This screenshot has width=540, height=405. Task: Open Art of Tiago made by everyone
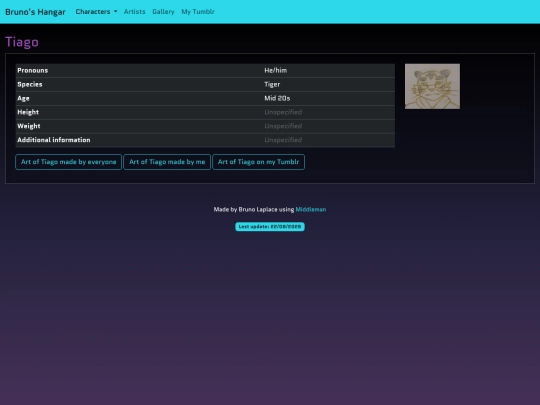(69, 162)
